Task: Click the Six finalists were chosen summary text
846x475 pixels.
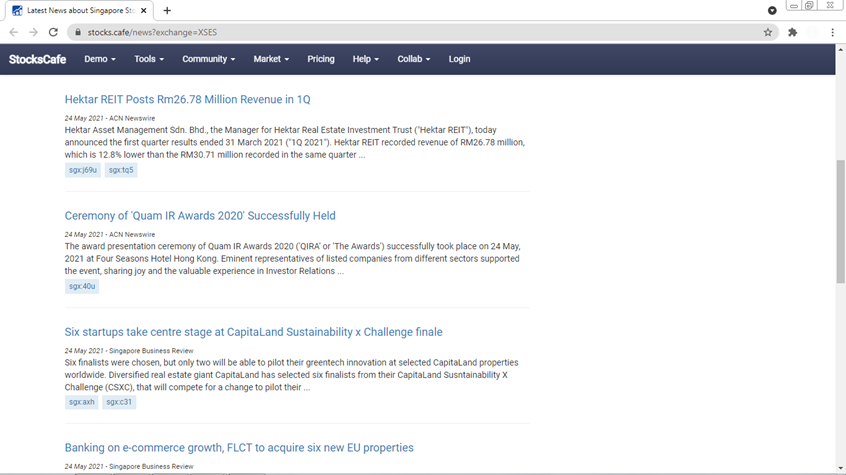Action: click(x=291, y=375)
